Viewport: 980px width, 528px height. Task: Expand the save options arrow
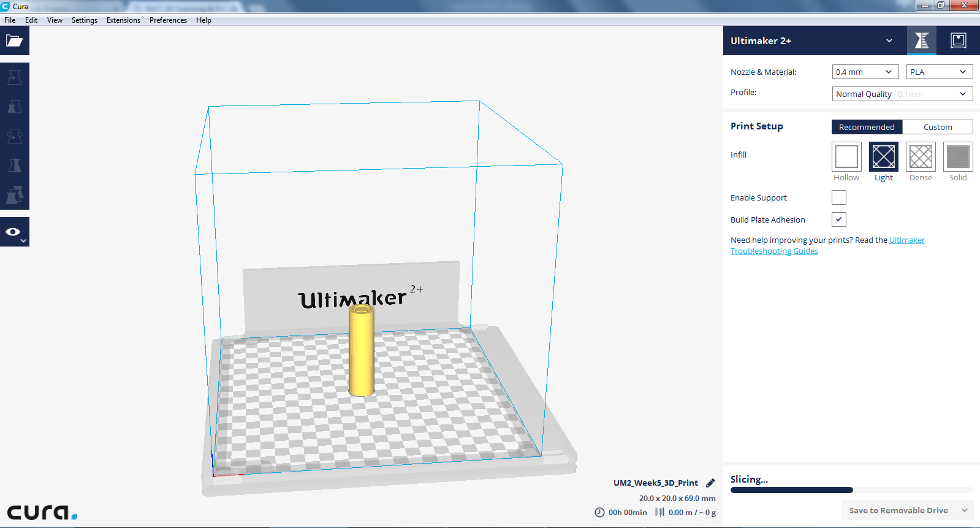[965, 510]
